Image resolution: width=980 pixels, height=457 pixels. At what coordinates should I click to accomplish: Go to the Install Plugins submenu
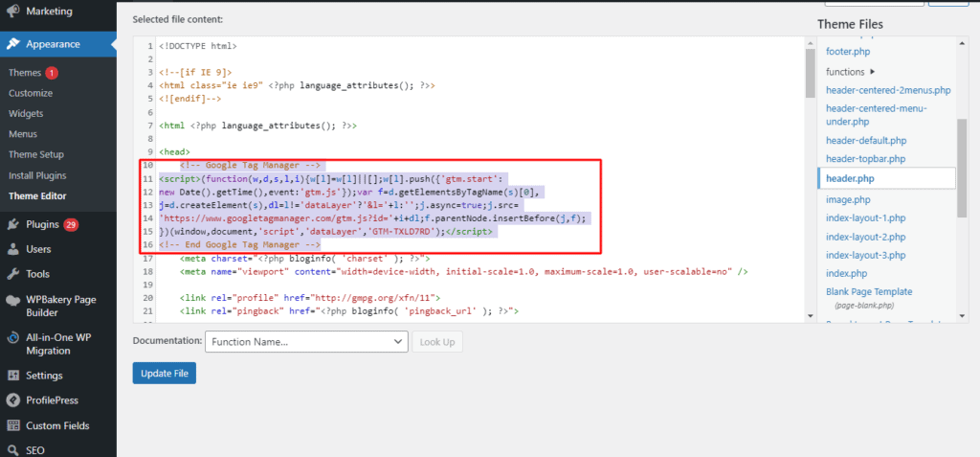[37, 175]
